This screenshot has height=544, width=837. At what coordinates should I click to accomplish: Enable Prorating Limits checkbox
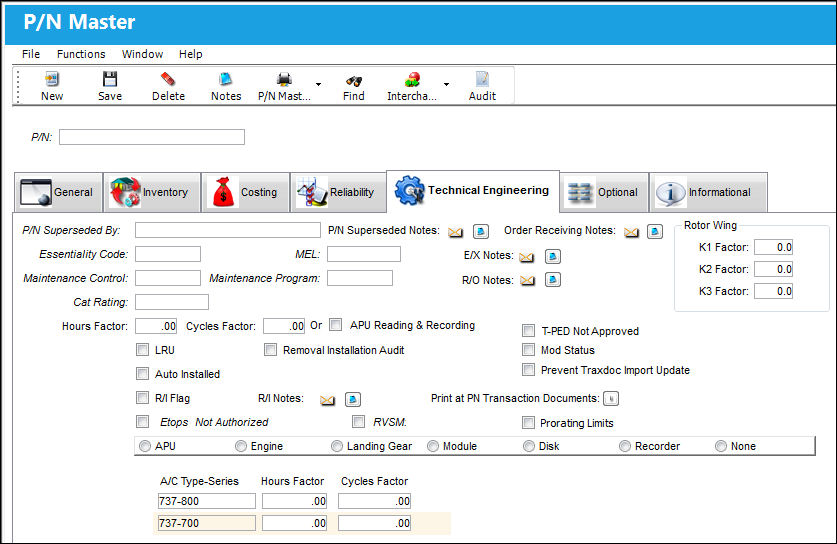point(528,423)
